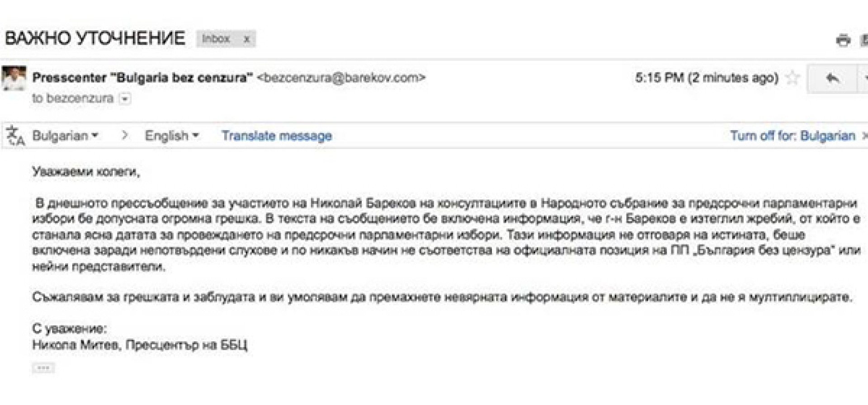Click the bezcenzura@barekov.com email address
This screenshot has height=405, width=868.
click(x=341, y=78)
